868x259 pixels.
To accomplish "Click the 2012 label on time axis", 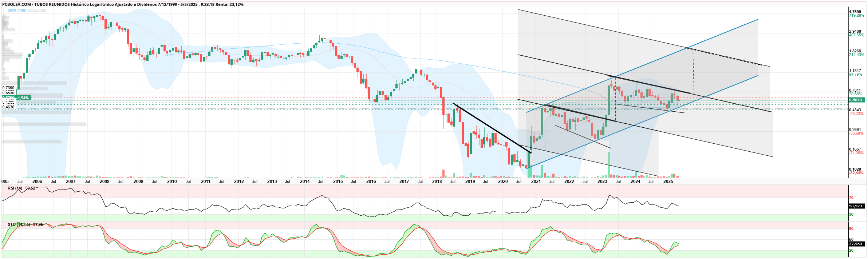I will coord(239,181).
